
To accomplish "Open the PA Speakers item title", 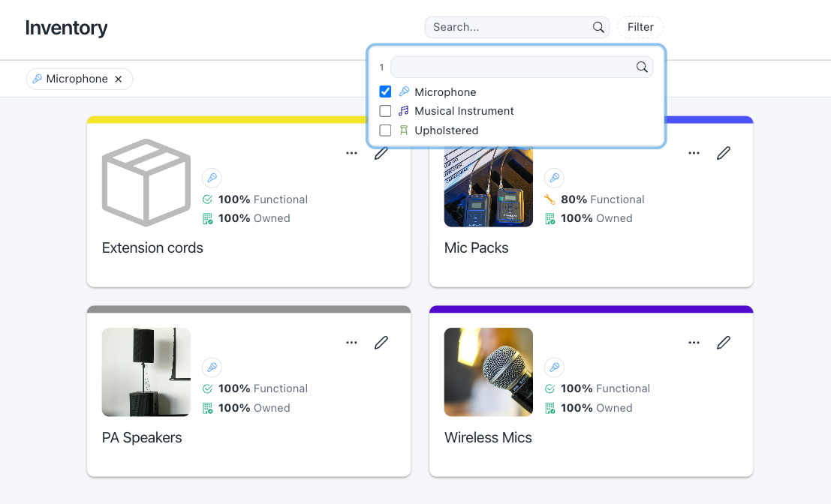I will (x=142, y=437).
